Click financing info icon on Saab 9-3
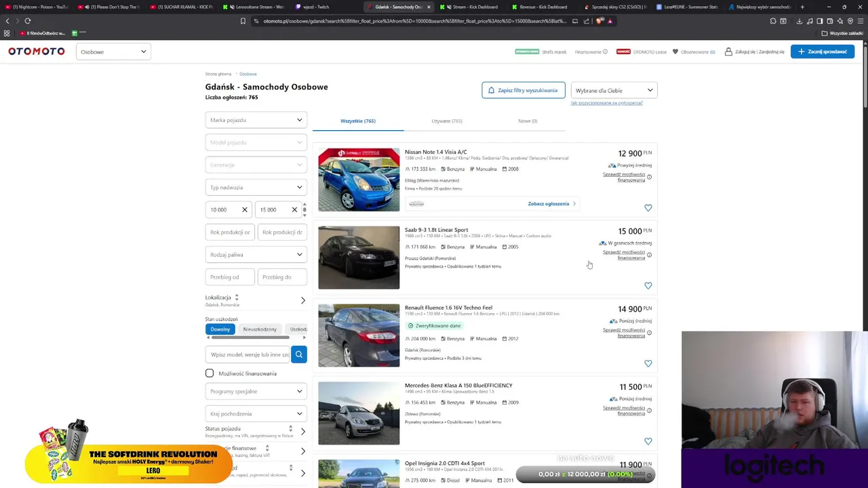The height and width of the screenshot is (488, 868). pos(649,255)
